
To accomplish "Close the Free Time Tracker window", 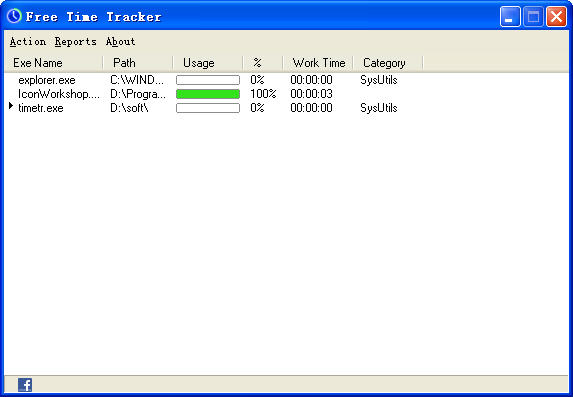I will [x=556, y=16].
